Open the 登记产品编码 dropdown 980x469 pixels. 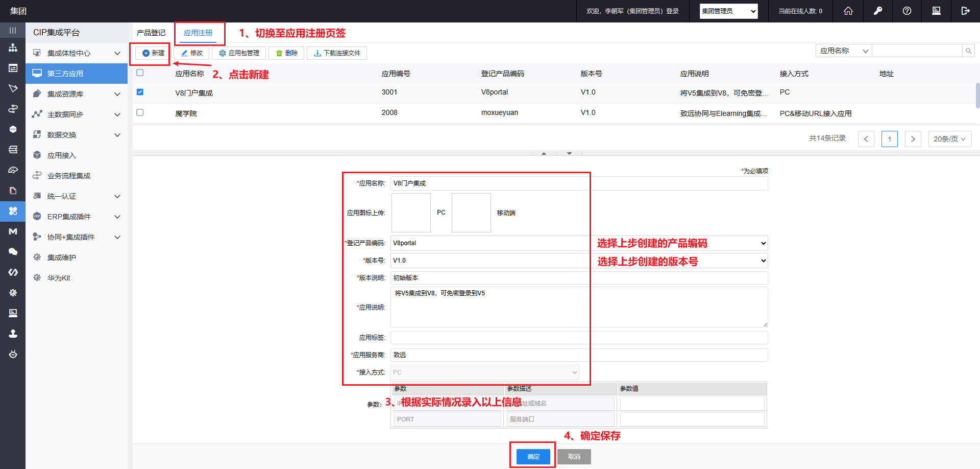[x=579, y=243]
